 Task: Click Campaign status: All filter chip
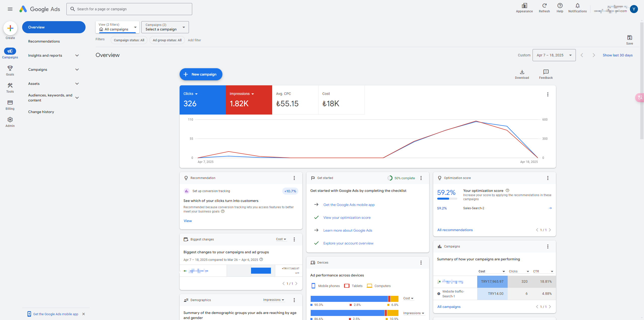coord(129,40)
